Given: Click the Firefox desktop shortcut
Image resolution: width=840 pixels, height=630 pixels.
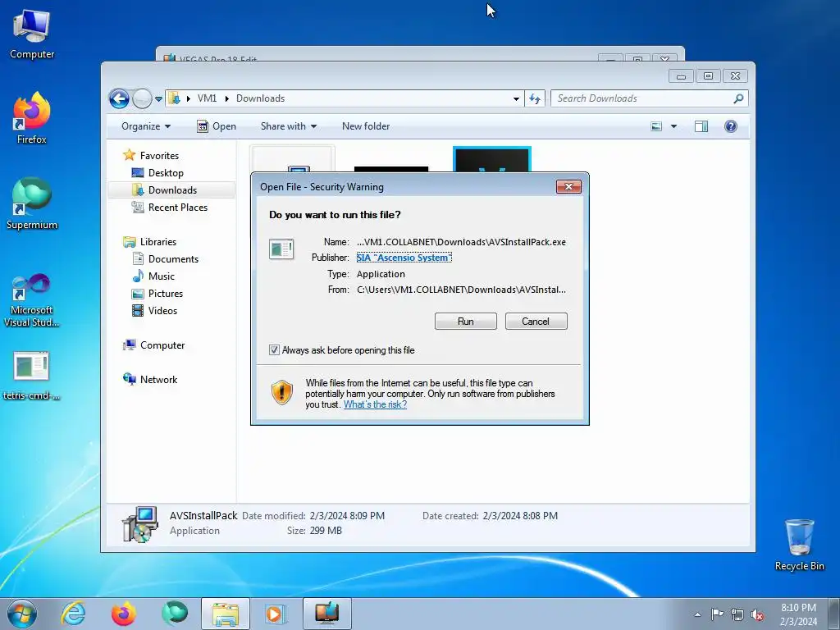Looking at the screenshot, I should pyautogui.click(x=32, y=118).
